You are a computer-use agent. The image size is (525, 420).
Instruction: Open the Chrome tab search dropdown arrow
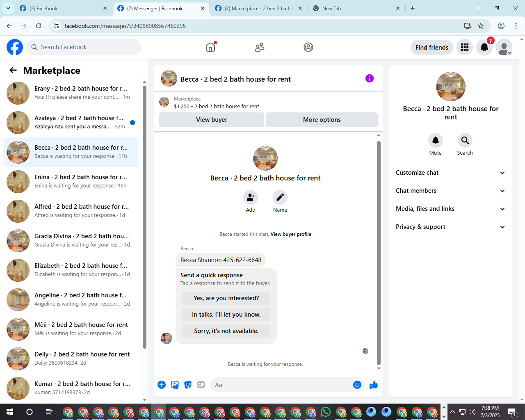(8, 8)
